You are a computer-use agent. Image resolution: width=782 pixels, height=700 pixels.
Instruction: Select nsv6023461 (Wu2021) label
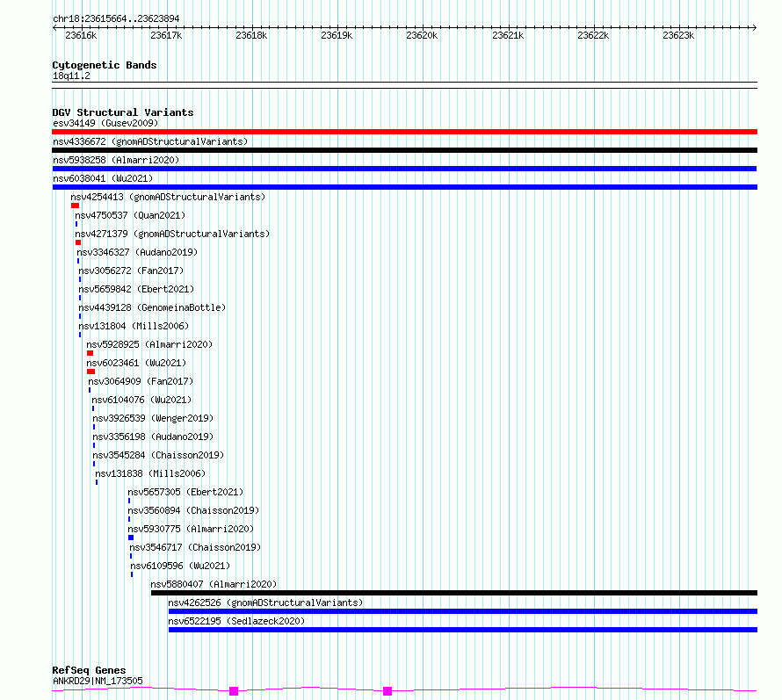coord(136,363)
